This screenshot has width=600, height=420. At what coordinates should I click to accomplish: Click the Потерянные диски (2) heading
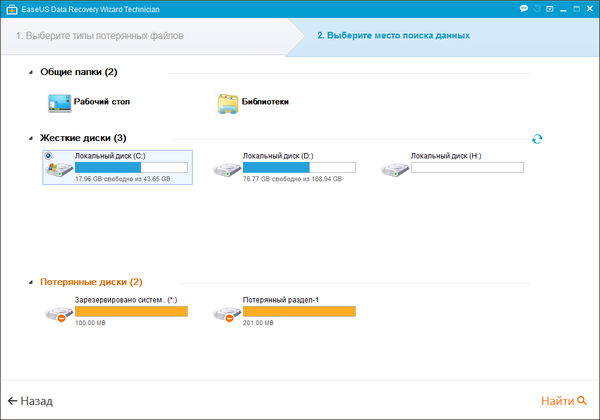tap(91, 282)
